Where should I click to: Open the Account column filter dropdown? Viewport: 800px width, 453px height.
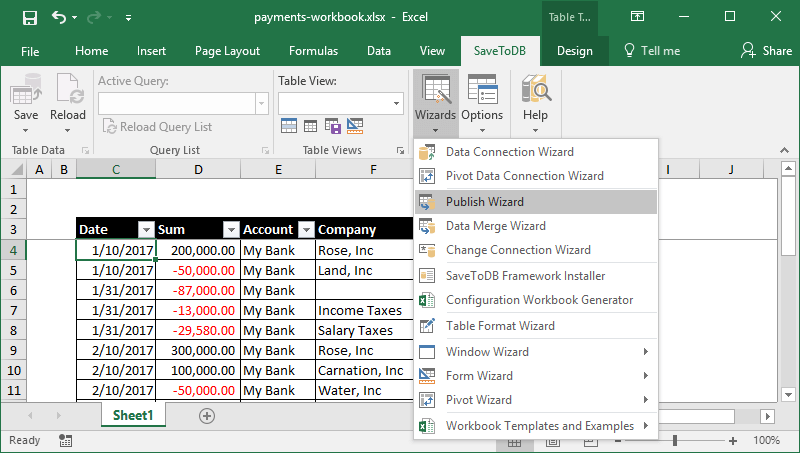click(x=306, y=230)
